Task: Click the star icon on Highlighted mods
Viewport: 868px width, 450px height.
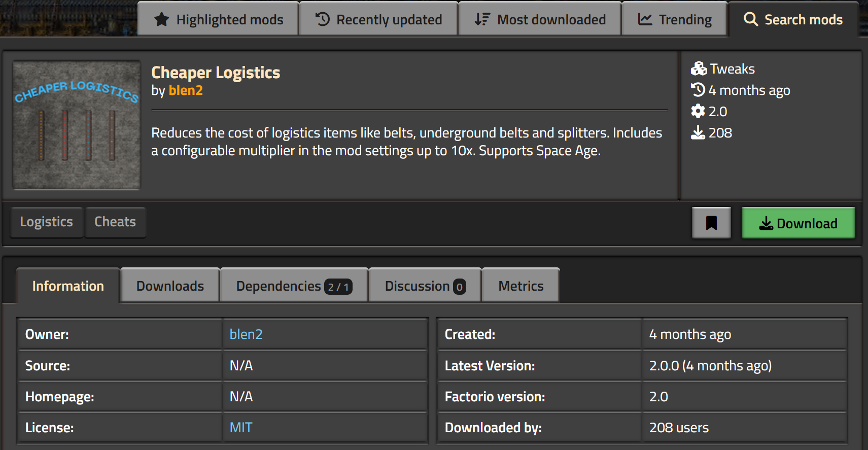Action: tap(161, 20)
